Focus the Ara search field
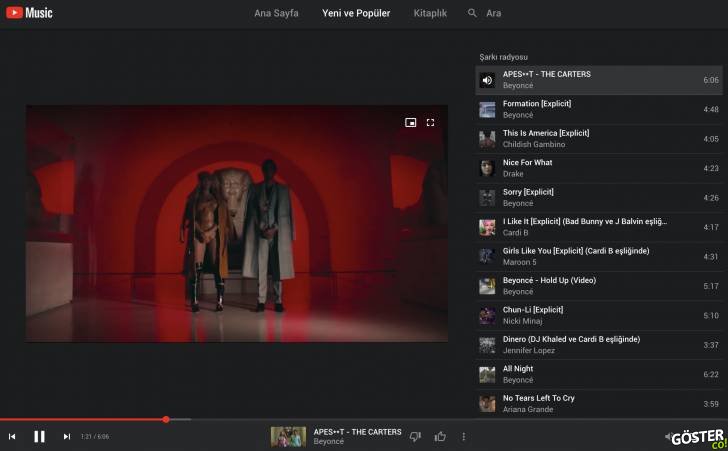The image size is (728, 451). point(494,13)
